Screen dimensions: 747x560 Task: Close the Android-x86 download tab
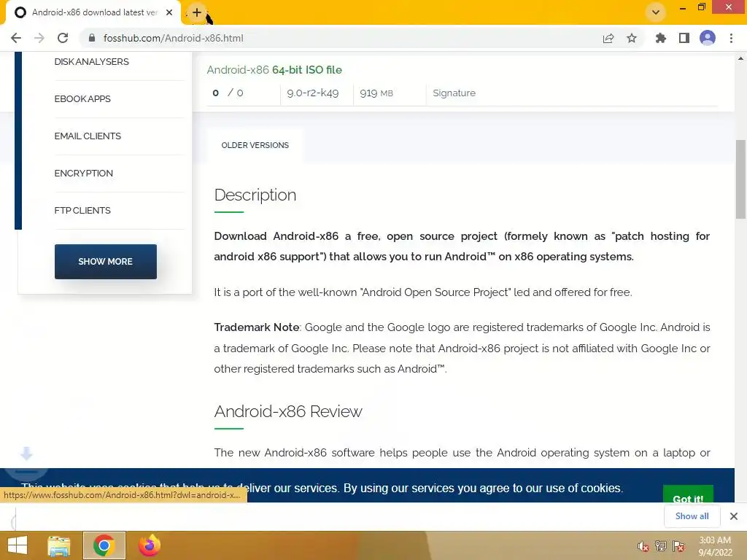coord(169,12)
